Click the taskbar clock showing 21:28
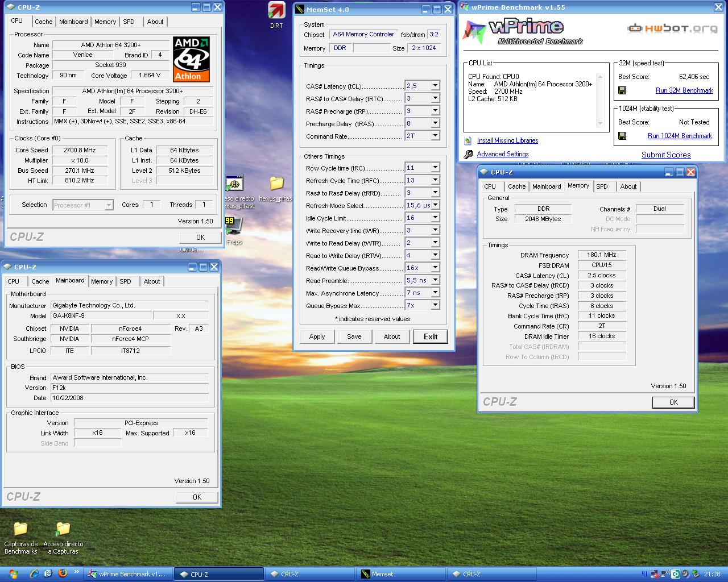 tap(712, 574)
